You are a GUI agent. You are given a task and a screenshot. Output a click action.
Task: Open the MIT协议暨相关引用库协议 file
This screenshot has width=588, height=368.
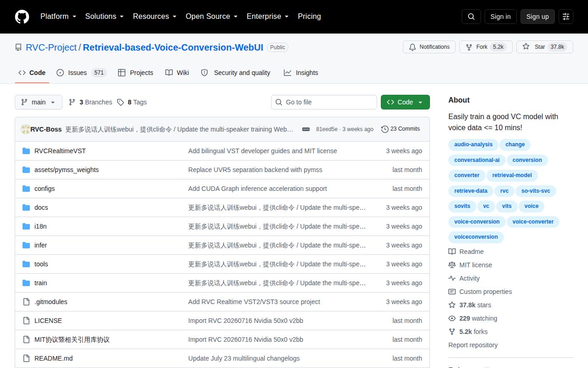click(x=72, y=339)
